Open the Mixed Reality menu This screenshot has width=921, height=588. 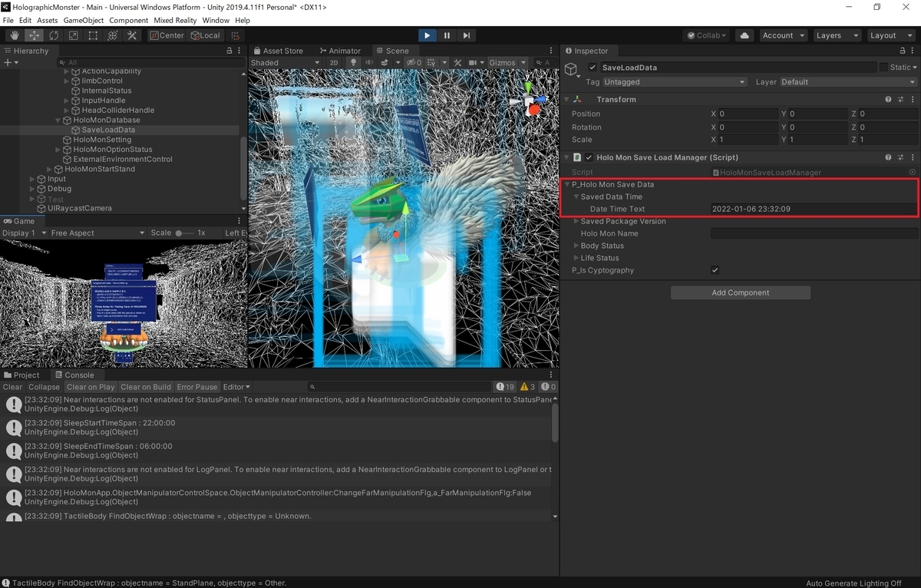pos(174,20)
